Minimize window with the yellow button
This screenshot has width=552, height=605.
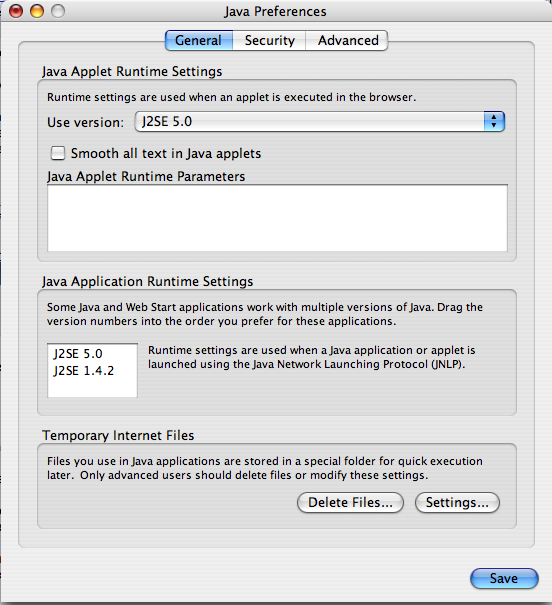pos(37,11)
